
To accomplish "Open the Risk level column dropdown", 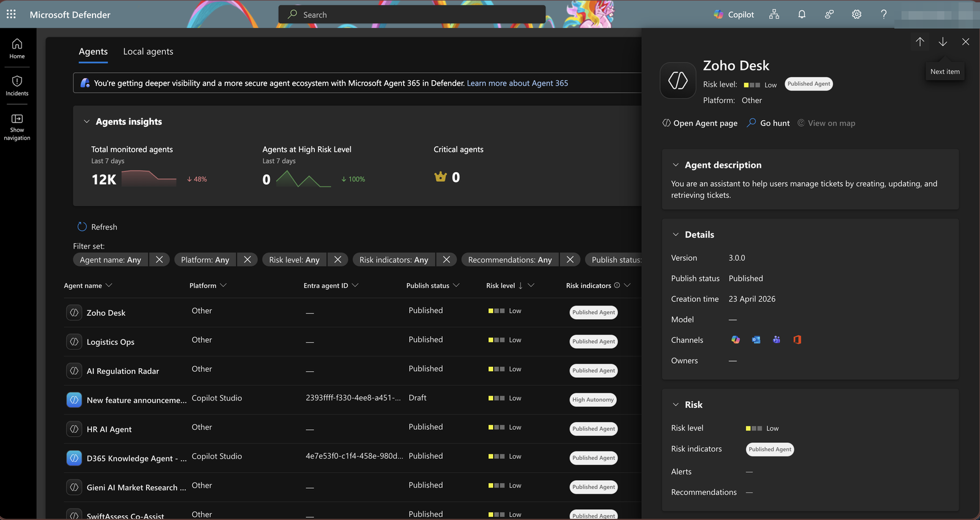I will click(531, 285).
